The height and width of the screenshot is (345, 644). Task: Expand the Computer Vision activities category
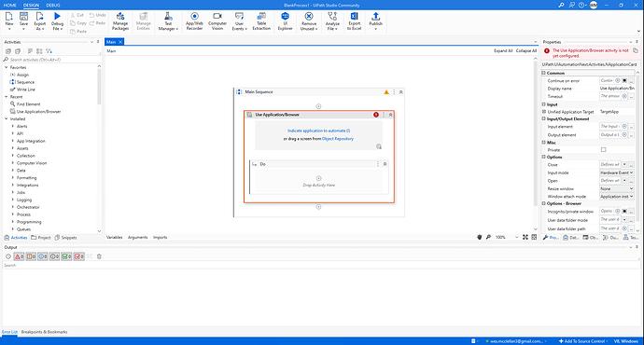point(32,163)
